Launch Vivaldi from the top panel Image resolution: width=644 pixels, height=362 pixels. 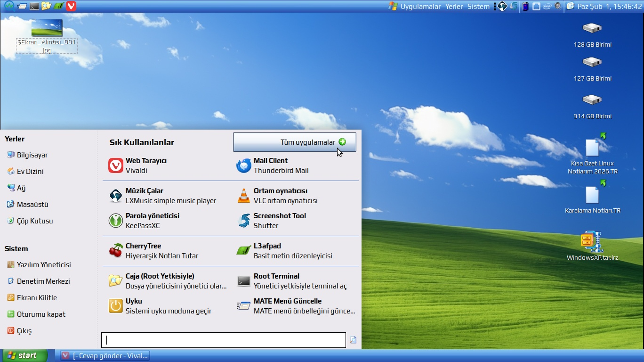[x=71, y=6]
